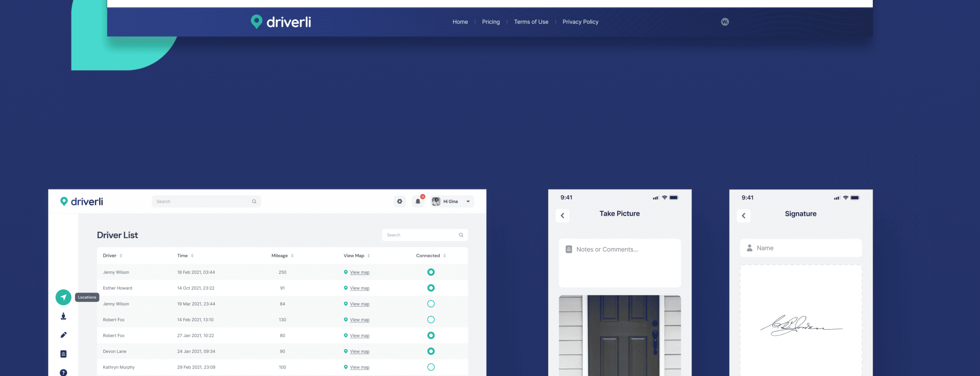980x376 pixels.
Task: Focus the Notes or Comments field
Action: pos(620,263)
